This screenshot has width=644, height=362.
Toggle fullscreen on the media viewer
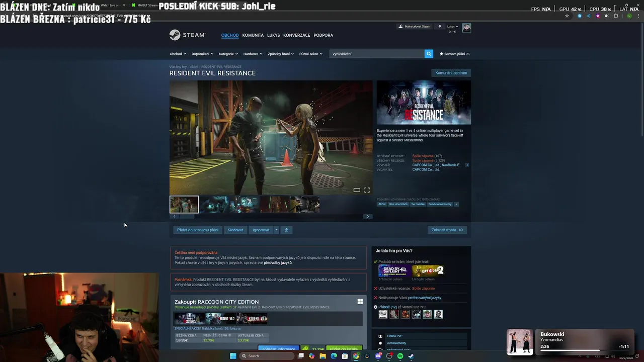click(367, 190)
